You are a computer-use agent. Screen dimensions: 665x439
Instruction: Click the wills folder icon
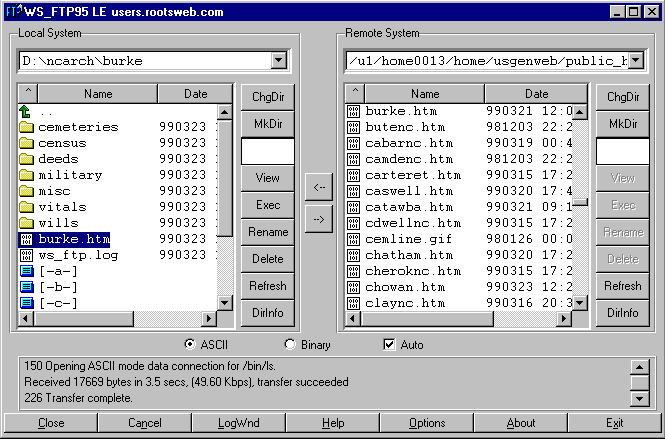point(27,223)
